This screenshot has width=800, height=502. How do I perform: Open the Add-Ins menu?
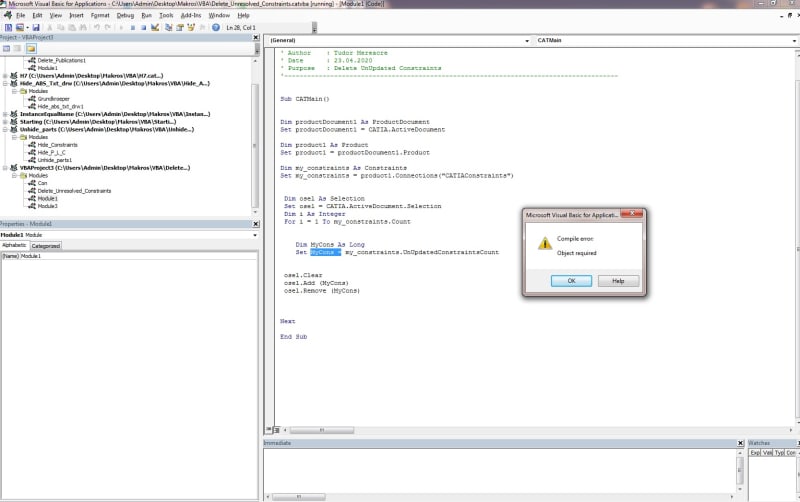pos(191,15)
